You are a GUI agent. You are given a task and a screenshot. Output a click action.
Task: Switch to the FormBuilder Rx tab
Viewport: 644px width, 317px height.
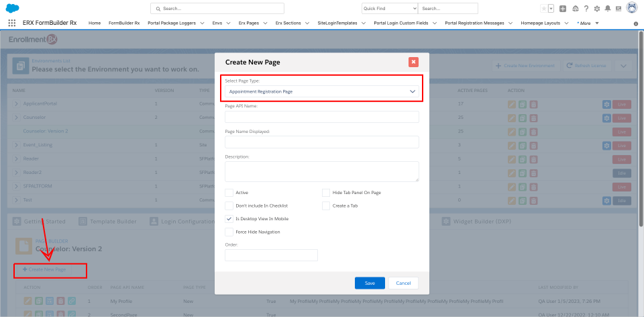(x=124, y=23)
